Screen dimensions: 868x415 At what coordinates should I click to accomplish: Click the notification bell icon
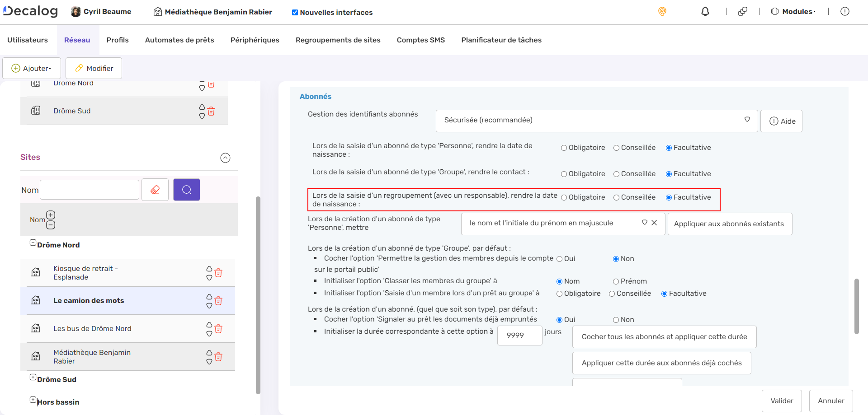[x=705, y=12]
